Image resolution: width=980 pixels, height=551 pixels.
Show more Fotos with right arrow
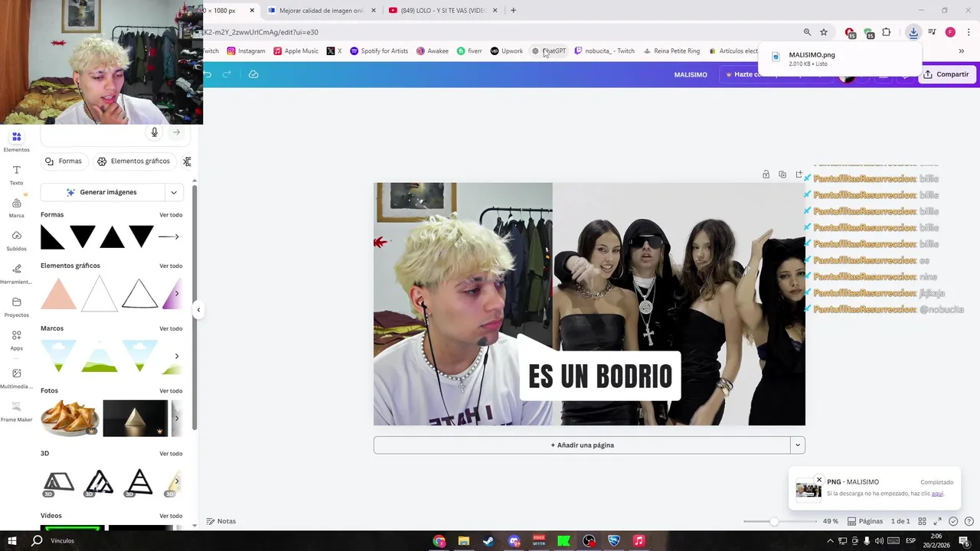point(177,418)
